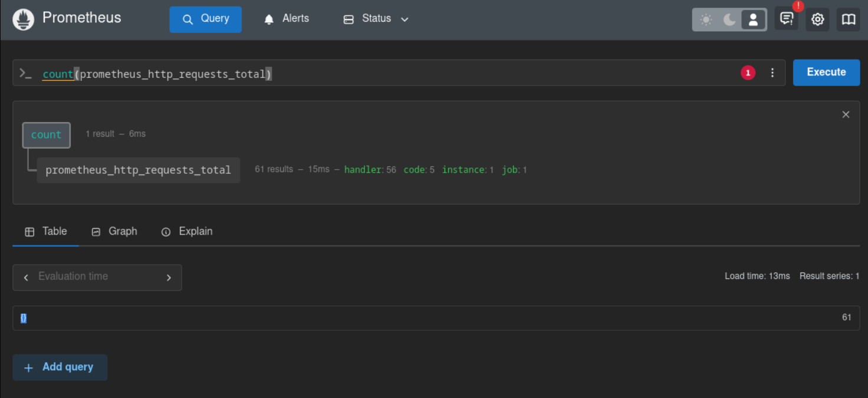
Task: Expand the Status dropdown menu
Action: coord(376,19)
